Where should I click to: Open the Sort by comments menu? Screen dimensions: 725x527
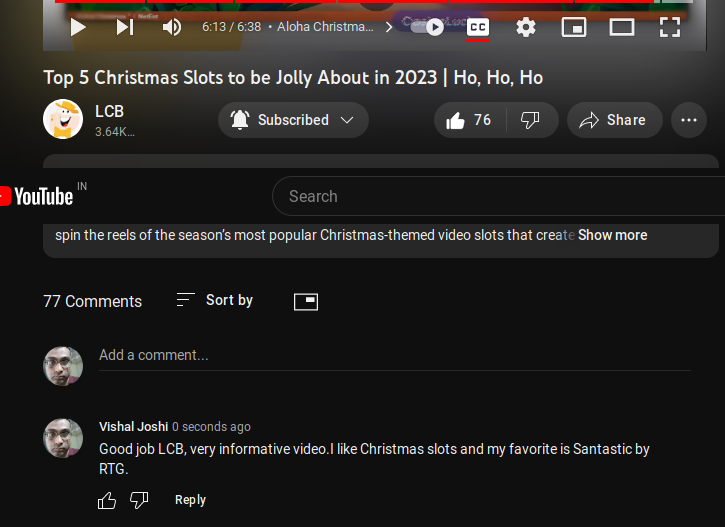click(215, 300)
